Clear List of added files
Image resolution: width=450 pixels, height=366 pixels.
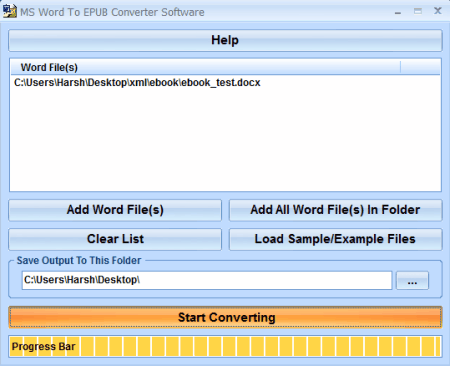pos(115,239)
